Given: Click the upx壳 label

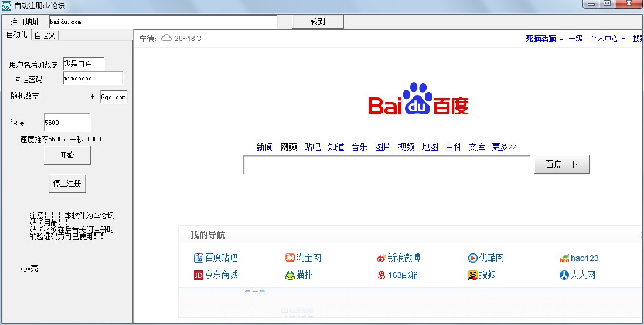Looking at the screenshot, I should [x=29, y=269].
